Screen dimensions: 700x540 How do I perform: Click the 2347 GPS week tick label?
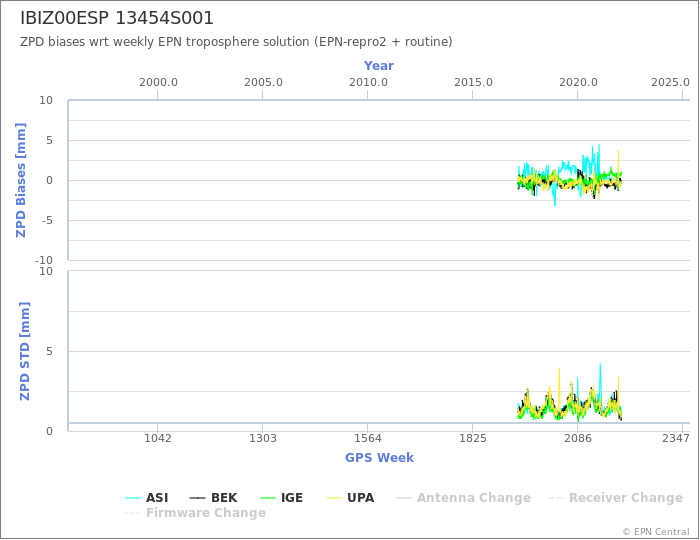click(676, 438)
